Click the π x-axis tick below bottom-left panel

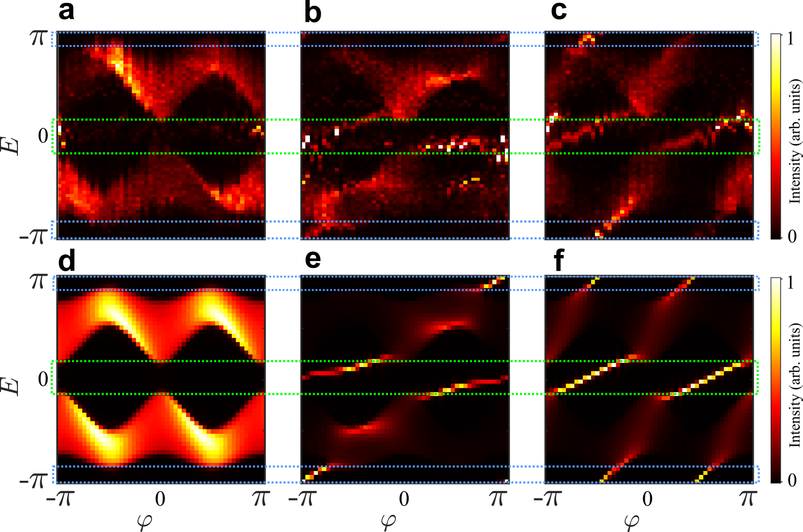point(260,498)
